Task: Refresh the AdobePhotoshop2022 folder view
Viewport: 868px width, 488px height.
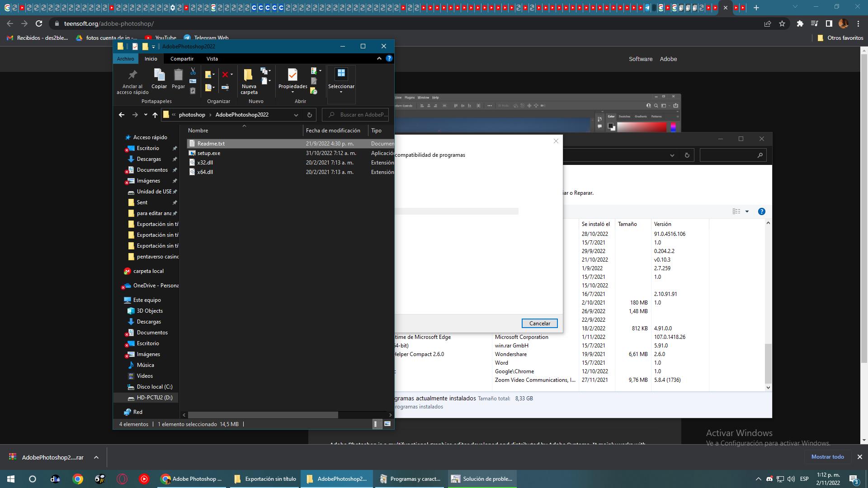Action: point(310,115)
